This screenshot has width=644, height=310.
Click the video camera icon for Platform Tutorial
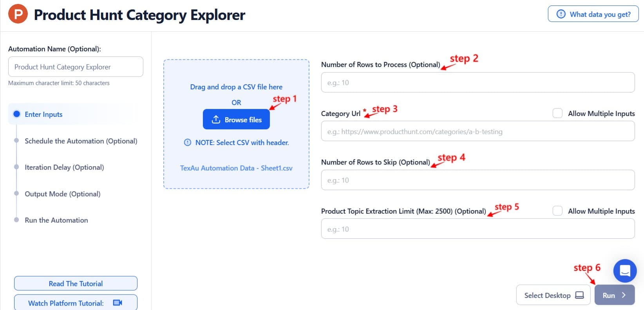(x=118, y=303)
